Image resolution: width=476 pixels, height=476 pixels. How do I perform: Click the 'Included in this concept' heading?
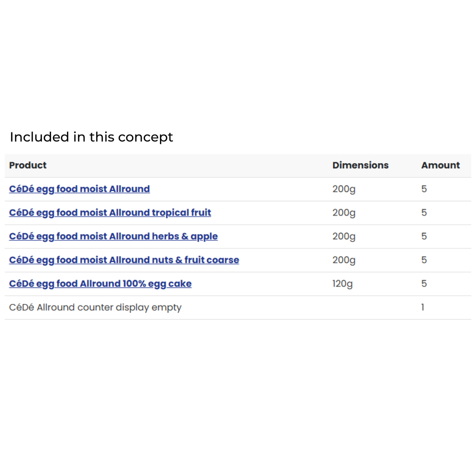pyautogui.click(x=92, y=137)
